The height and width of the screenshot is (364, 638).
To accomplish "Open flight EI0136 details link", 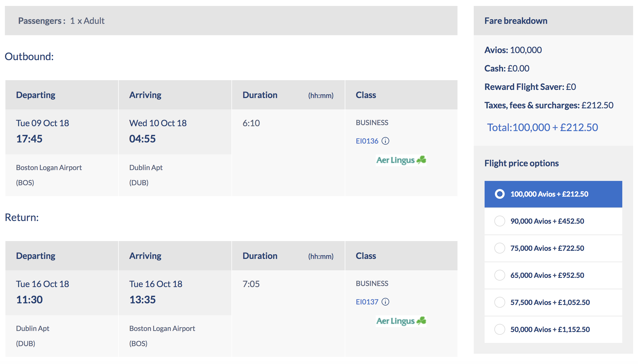I will click(367, 141).
